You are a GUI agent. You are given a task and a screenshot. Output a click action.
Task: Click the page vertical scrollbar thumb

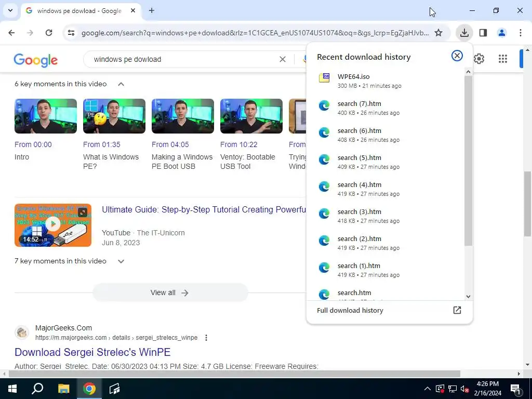[528, 204]
